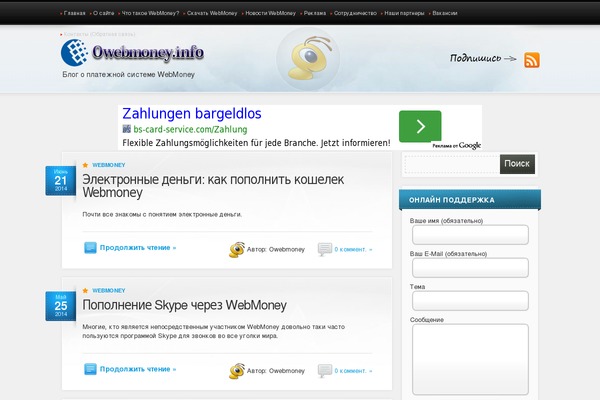600x400 pixels.
Task: Click the Ваш E-Mail input field
Action: (x=470, y=268)
